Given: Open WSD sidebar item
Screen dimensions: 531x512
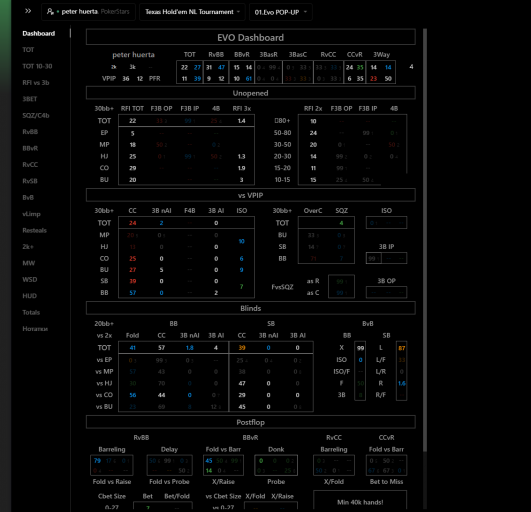Looking at the screenshot, I should 29,280.
